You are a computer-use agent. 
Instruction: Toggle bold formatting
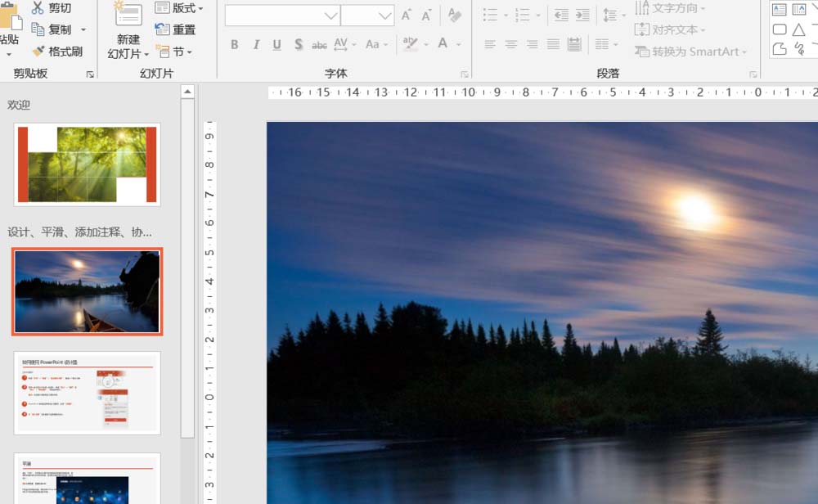[235, 45]
